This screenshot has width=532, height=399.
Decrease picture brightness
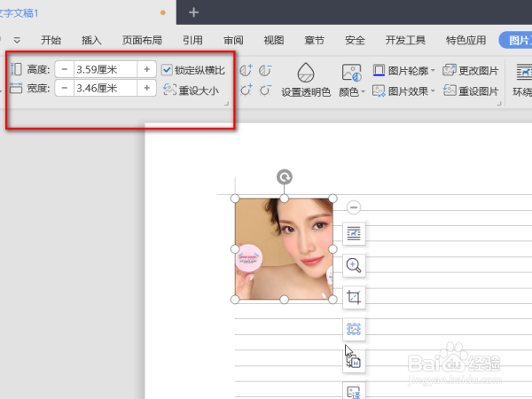265,90
